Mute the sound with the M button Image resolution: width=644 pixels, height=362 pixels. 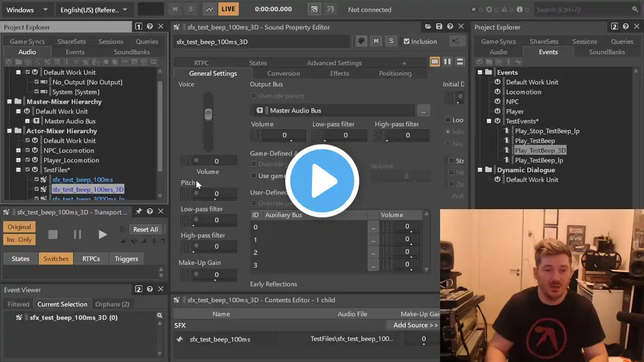pos(376,41)
